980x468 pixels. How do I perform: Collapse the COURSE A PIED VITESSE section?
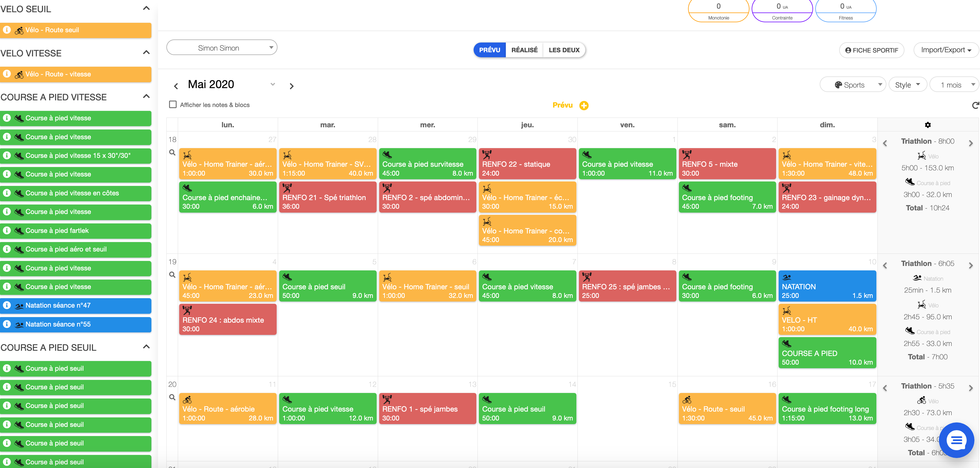coord(146,97)
